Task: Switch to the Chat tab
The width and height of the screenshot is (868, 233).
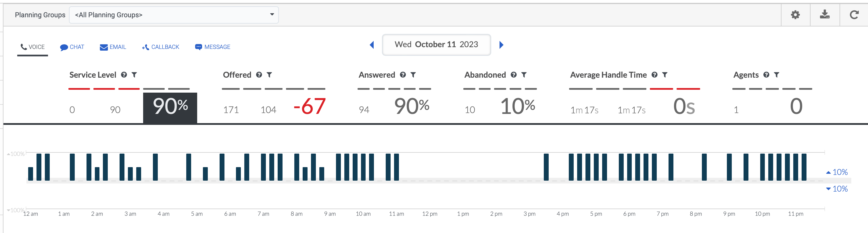Action: tap(72, 47)
